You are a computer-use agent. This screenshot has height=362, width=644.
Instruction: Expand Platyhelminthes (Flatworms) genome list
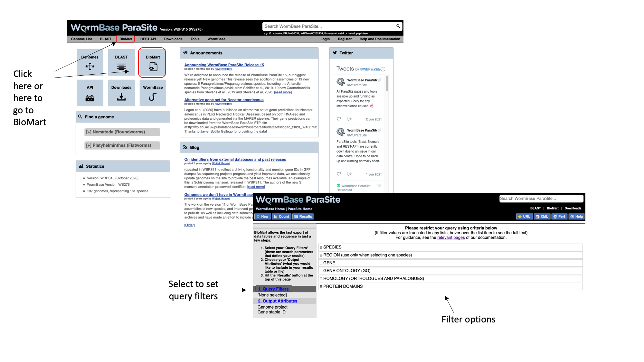pyautogui.click(x=122, y=145)
